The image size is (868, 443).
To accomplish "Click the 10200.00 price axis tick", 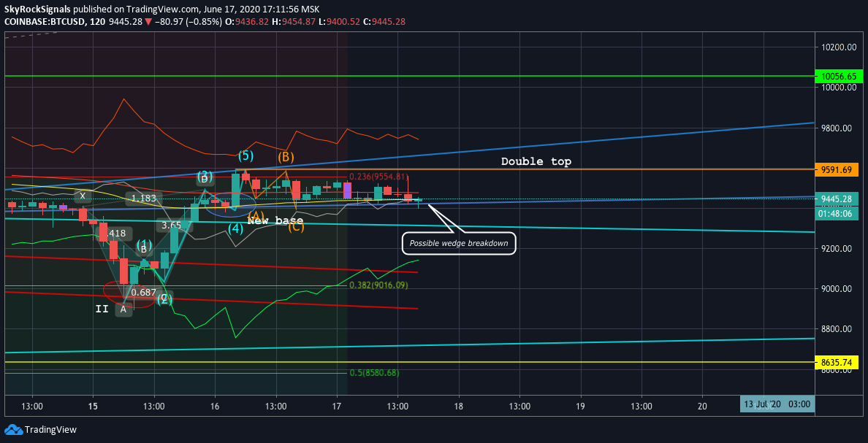I will click(837, 47).
